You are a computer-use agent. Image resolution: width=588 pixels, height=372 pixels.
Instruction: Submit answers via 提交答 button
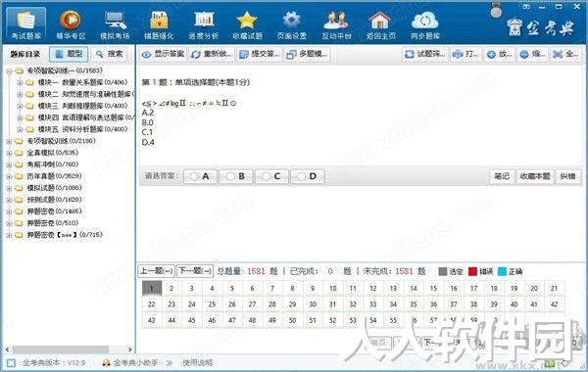[259, 54]
